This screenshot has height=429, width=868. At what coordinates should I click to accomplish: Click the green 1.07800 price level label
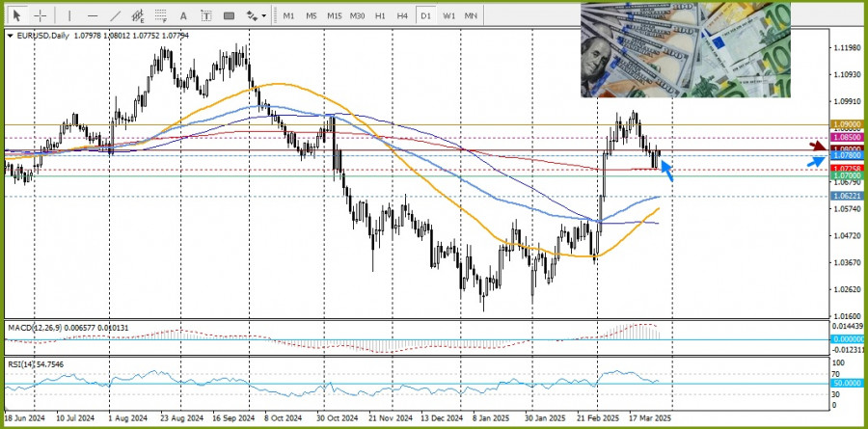(x=845, y=154)
